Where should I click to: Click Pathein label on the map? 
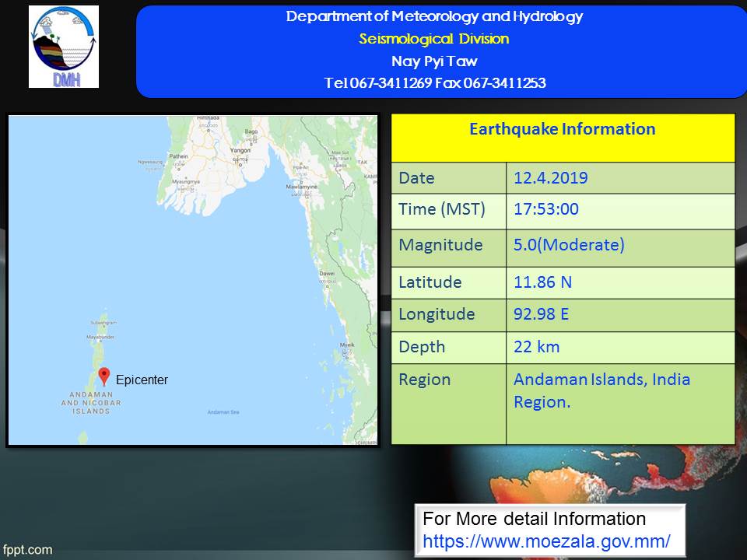click(x=179, y=156)
